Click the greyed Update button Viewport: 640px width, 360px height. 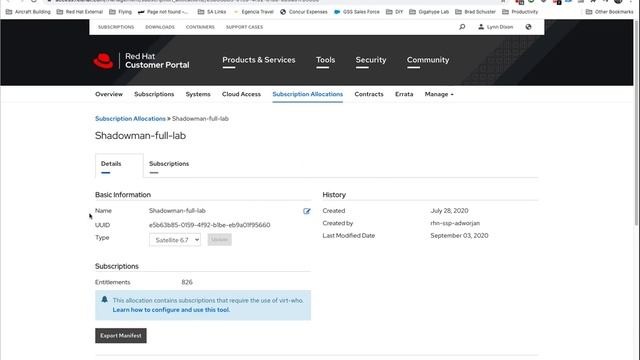(x=220, y=240)
